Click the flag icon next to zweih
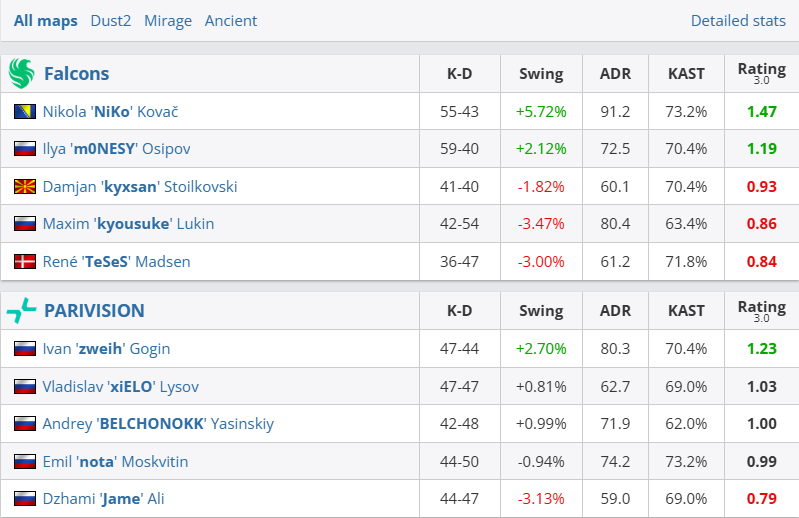The width and height of the screenshot is (799, 518). (x=25, y=349)
